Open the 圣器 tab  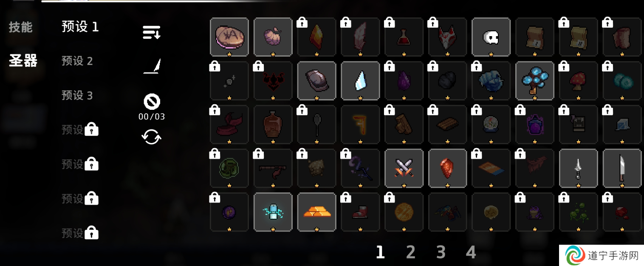coord(23,61)
